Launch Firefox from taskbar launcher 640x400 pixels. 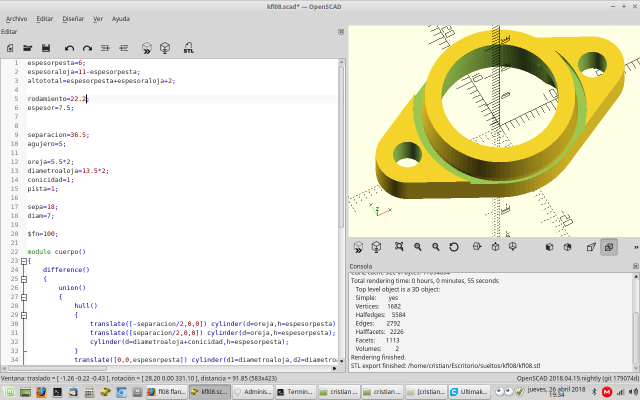[41, 392]
